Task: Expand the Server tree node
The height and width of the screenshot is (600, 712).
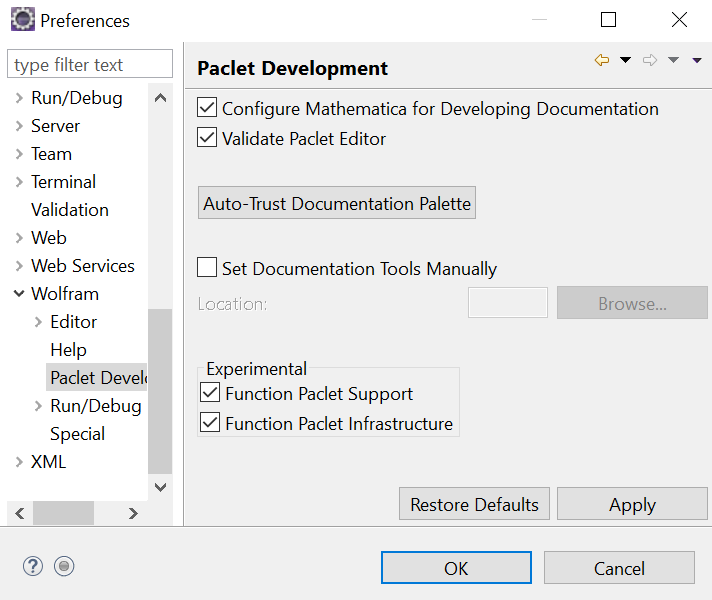Action: point(19,126)
